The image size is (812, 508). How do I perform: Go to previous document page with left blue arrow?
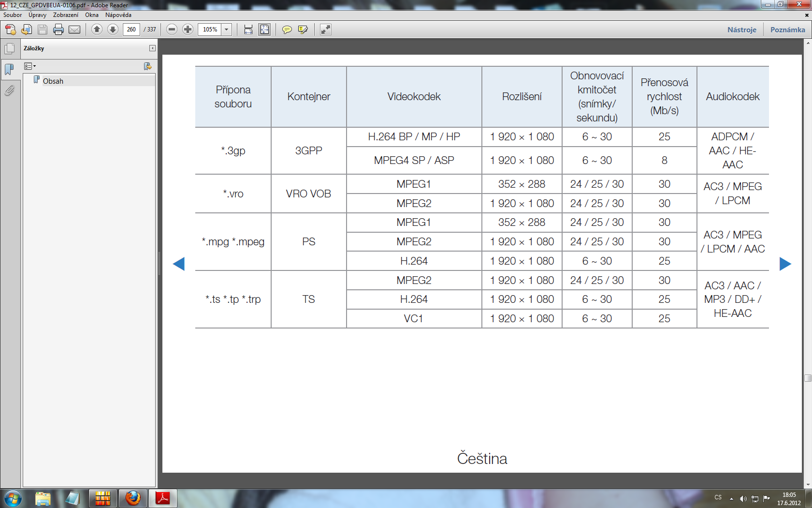click(x=179, y=264)
